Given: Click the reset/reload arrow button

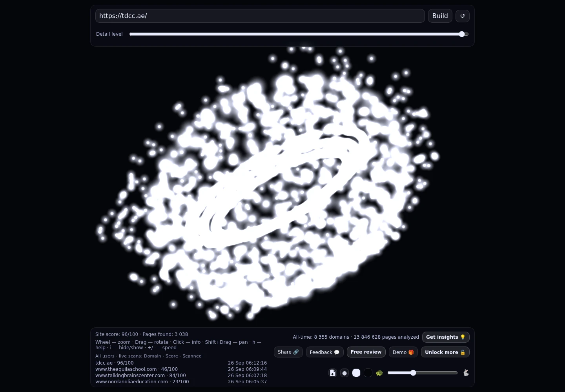Looking at the screenshot, I should [x=462, y=16].
